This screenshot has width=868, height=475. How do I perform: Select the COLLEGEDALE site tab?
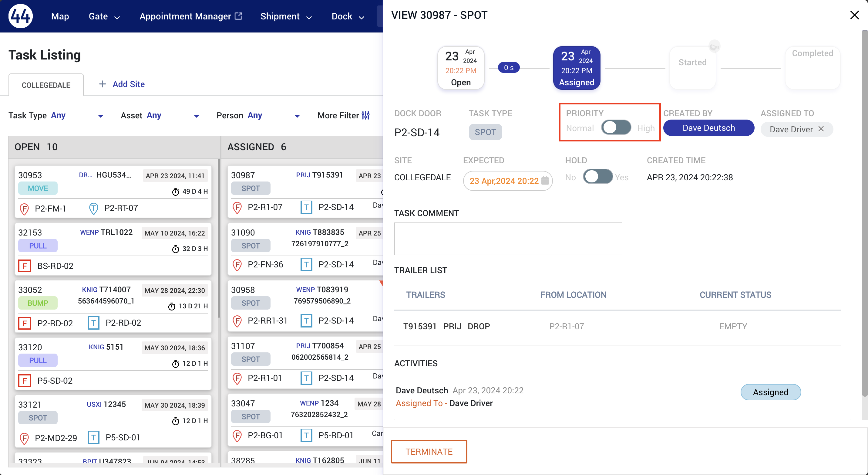pos(46,85)
